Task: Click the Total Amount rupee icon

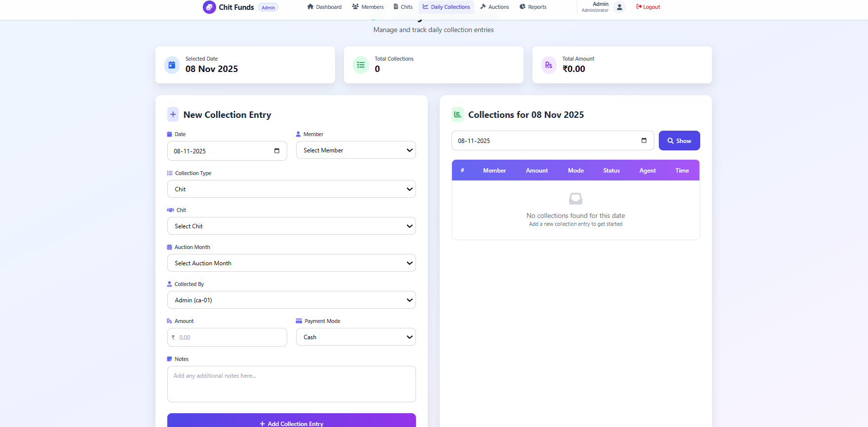Action: pos(549,65)
